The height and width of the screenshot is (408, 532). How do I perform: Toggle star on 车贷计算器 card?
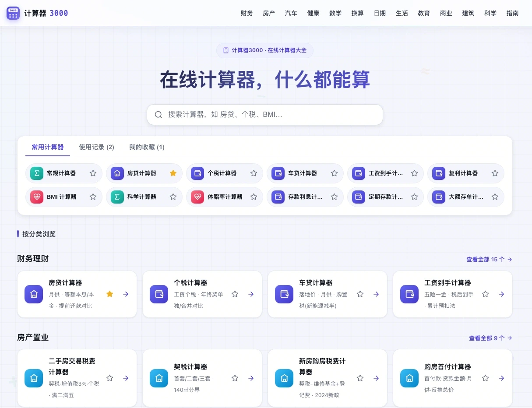(x=360, y=294)
